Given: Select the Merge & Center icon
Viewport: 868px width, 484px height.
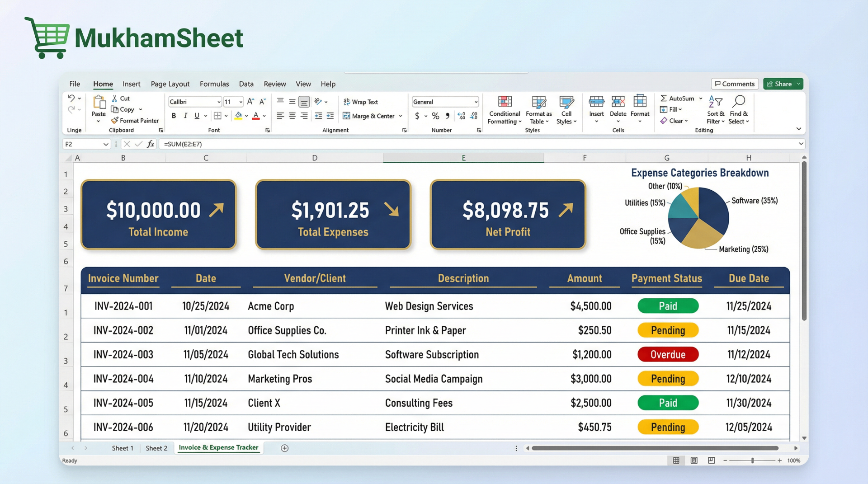Looking at the screenshot, I should click(x=346, y=116).
